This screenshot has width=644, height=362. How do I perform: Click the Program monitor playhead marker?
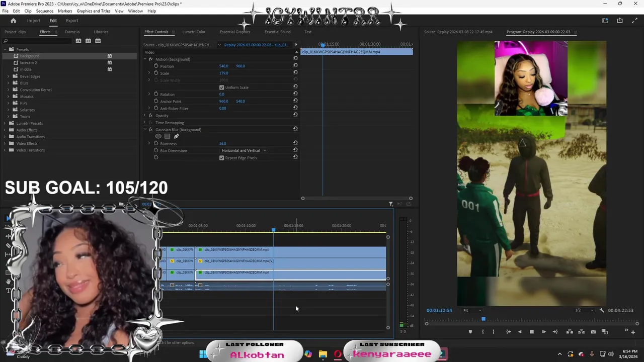pos(484,319)
